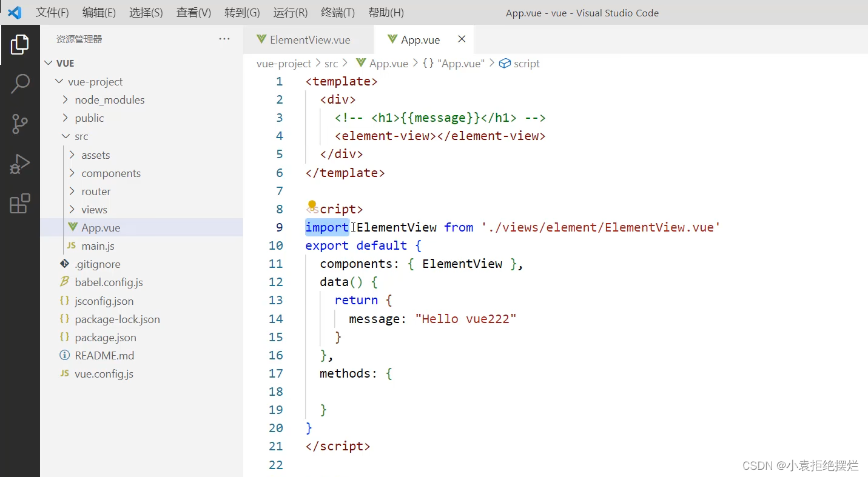Open the Search view in activity bar
Viewport: 868px width, 477px height.
(19, 84)
